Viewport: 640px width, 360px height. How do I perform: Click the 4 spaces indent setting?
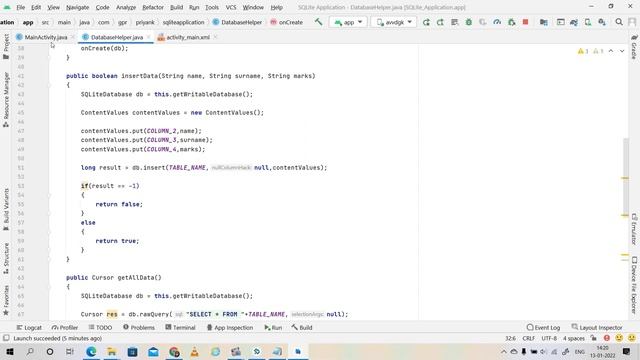coord(574,338)
